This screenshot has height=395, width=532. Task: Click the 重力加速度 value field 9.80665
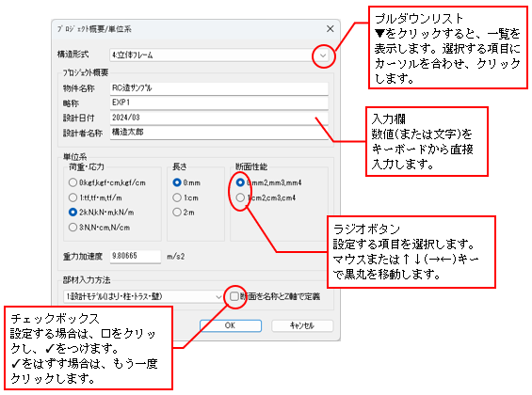pyautogui.click(x=136, y=256)
